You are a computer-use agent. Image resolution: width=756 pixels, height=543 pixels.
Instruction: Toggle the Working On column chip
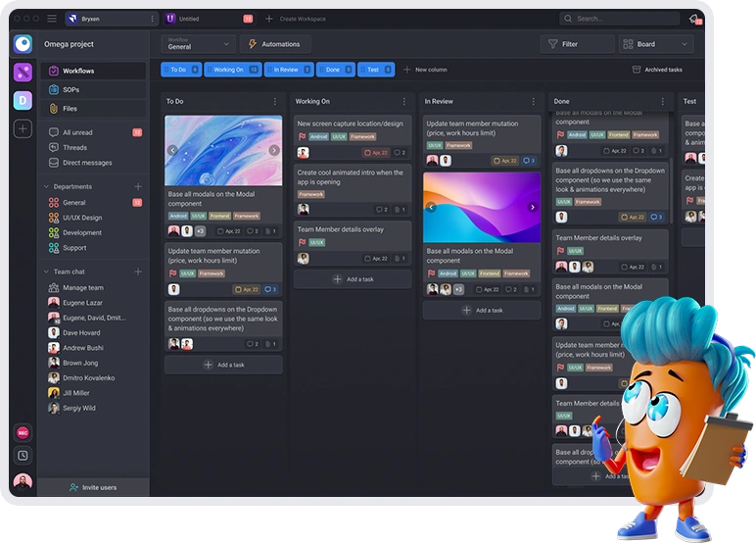pyautogui.click(x=233, y=70)
